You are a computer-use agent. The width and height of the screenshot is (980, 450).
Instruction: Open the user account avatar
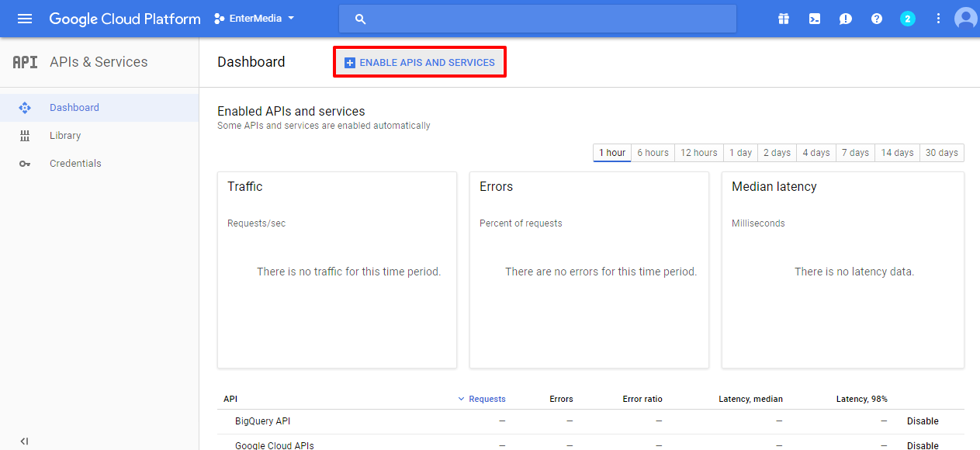coord(966,19)
